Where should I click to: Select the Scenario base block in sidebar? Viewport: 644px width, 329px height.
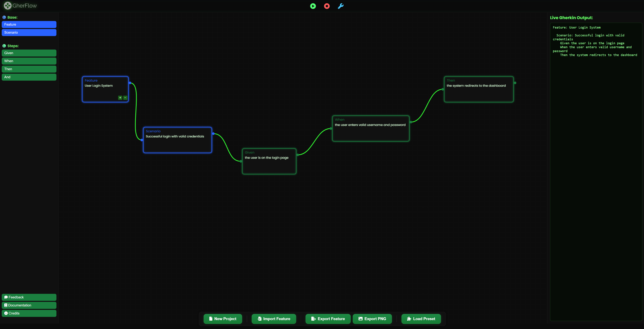pos(29,32)
